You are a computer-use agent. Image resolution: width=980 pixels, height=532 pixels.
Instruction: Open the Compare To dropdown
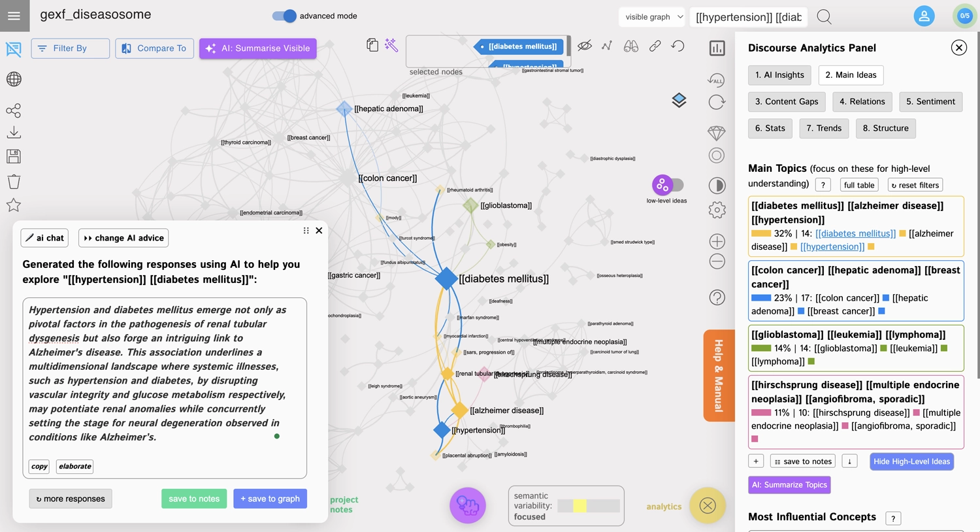coord(154,48)
